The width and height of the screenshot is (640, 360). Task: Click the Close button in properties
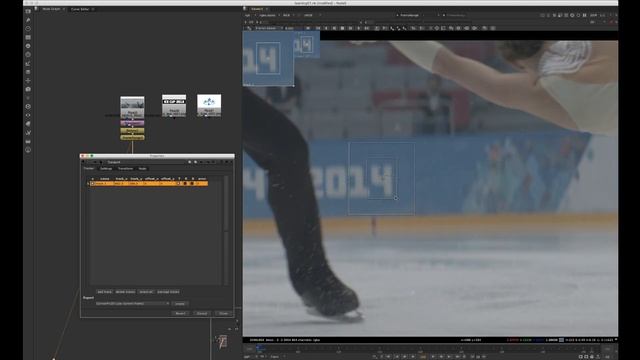tap(223, 313)
